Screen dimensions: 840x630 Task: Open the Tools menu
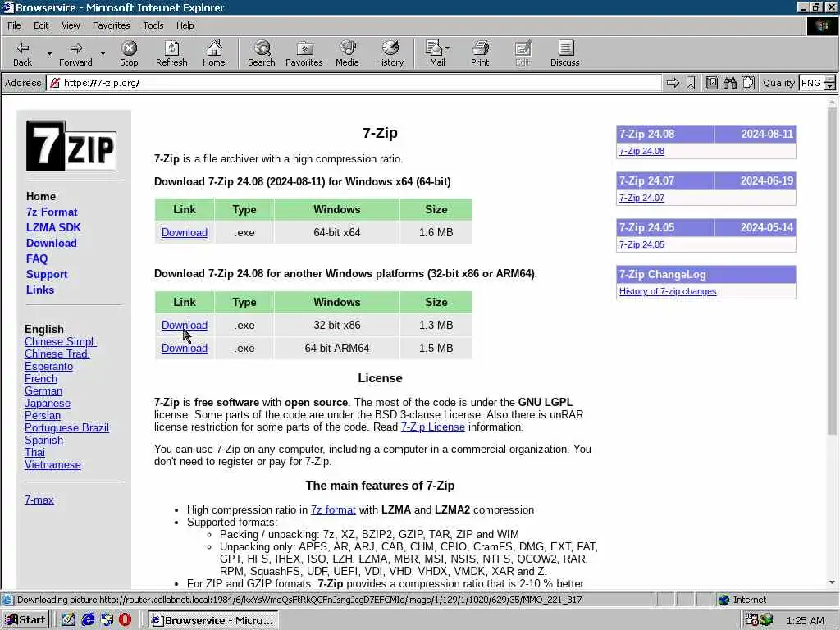[153, 25]
